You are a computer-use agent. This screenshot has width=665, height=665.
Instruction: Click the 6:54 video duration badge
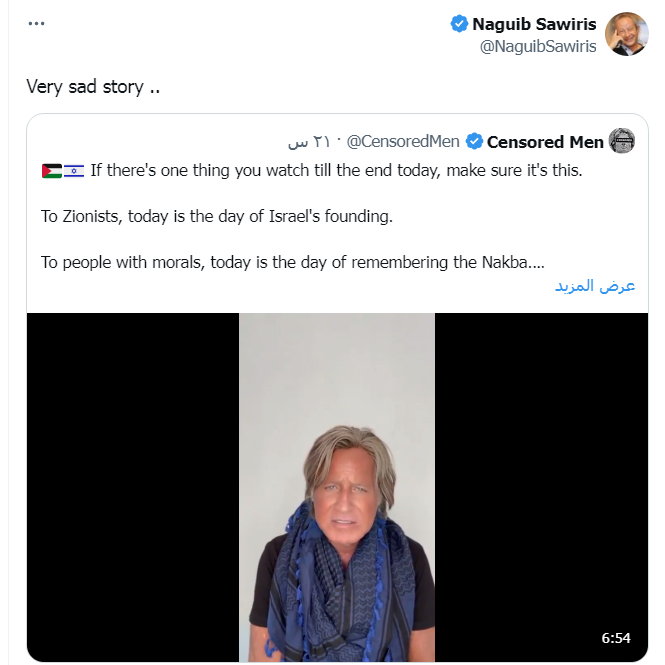pyautogui.click(x=616, y=637)
